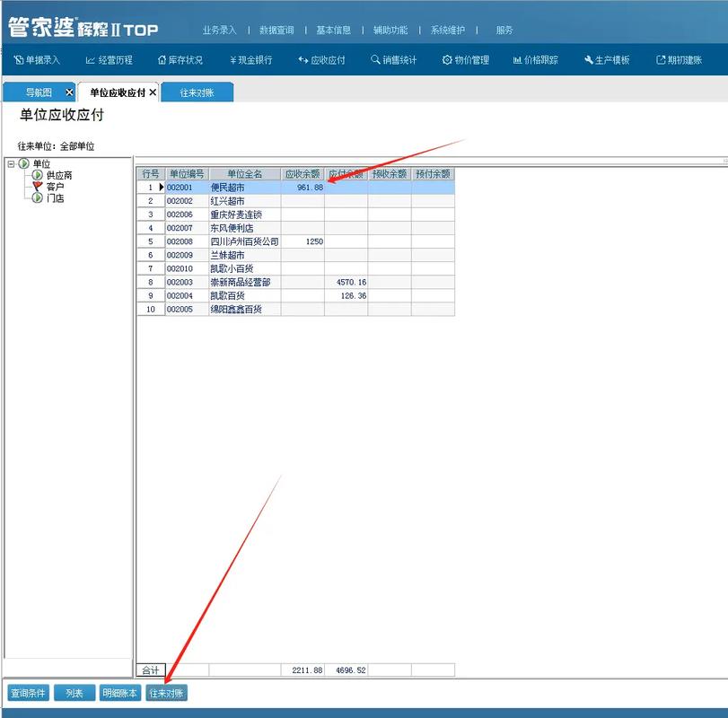Sort by 应收余额 column header
This screenshot has height=718, width=728.
(x=303, y=174)
